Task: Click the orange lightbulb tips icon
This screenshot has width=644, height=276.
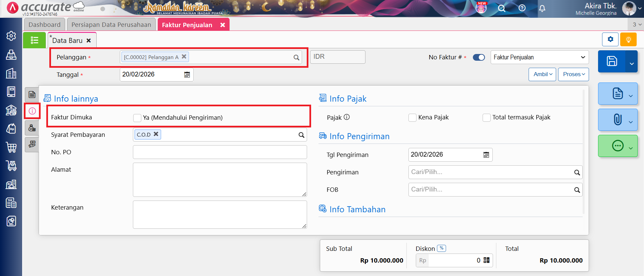Action: click(628, 40)
